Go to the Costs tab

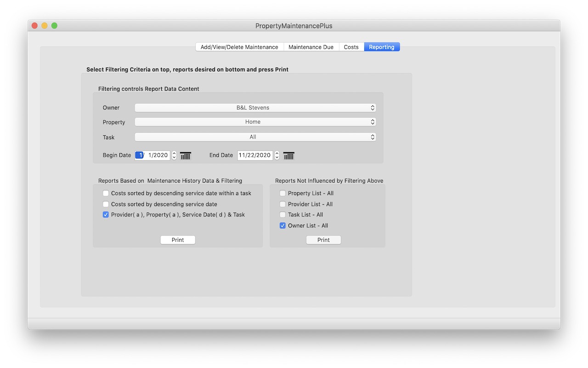(x=351, y=47)
